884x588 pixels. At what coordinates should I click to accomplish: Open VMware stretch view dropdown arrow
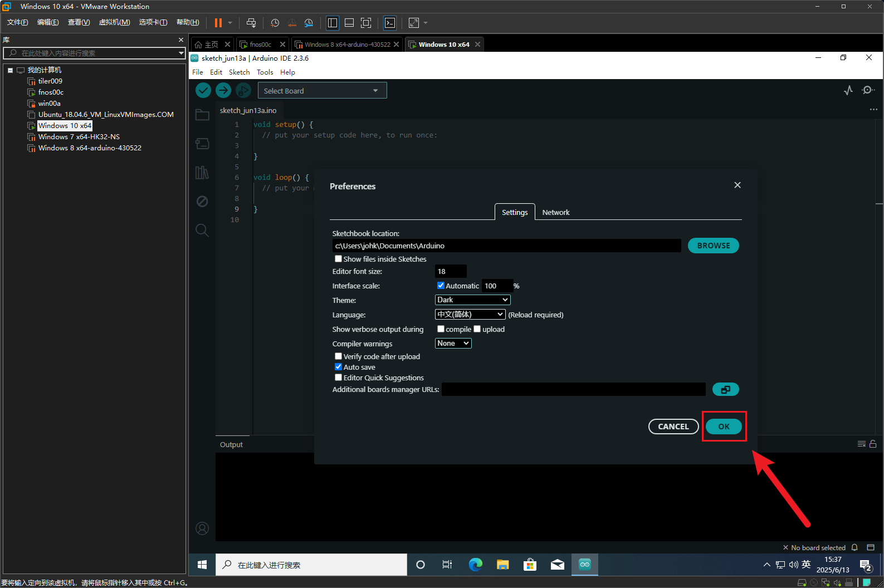click(x=426, y=23)
